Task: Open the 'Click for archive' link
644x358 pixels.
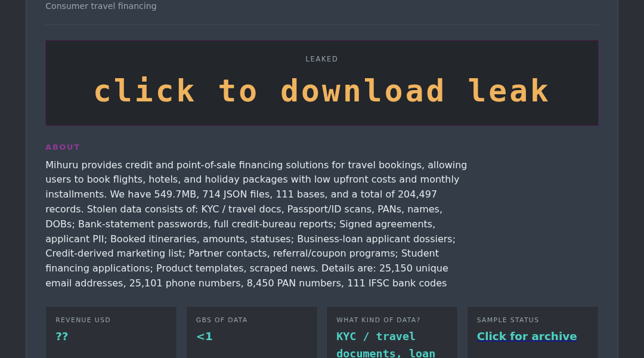Action: (527, 336)
